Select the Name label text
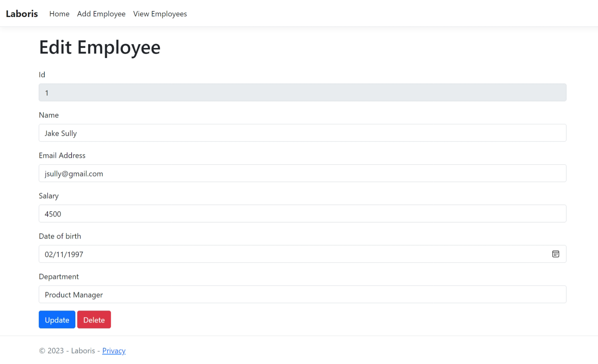The height and width of the screenshot is (364, 598). (49, 115)
